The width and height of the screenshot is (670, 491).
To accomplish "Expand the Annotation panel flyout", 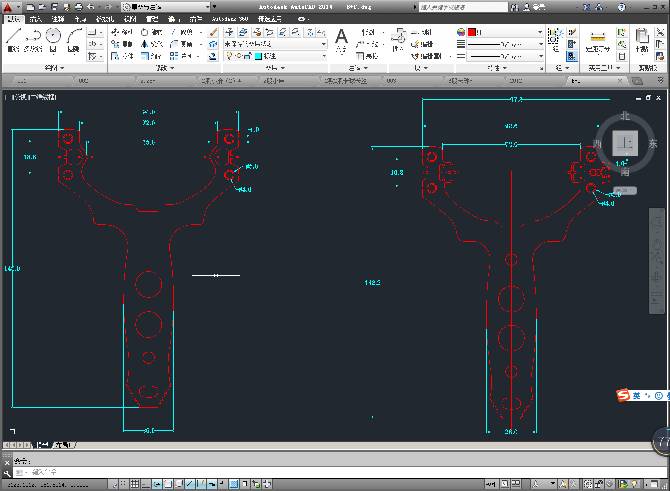I will click(358, 68).
